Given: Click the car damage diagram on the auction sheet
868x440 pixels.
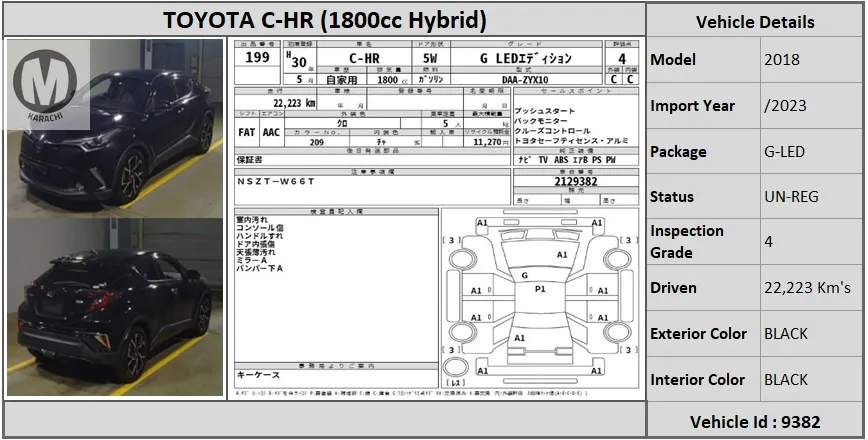Looking at the screenshot, I should pyautogui.click(x=539, y=298).
